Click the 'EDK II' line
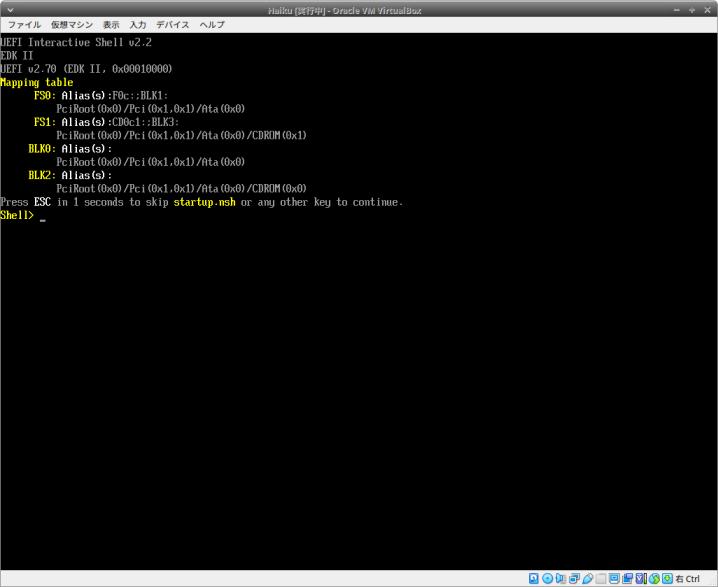This screenshot has width=718, height=587. (17, 56)
